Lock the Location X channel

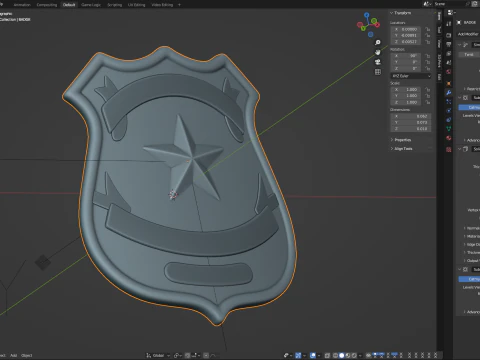[427, 29]
